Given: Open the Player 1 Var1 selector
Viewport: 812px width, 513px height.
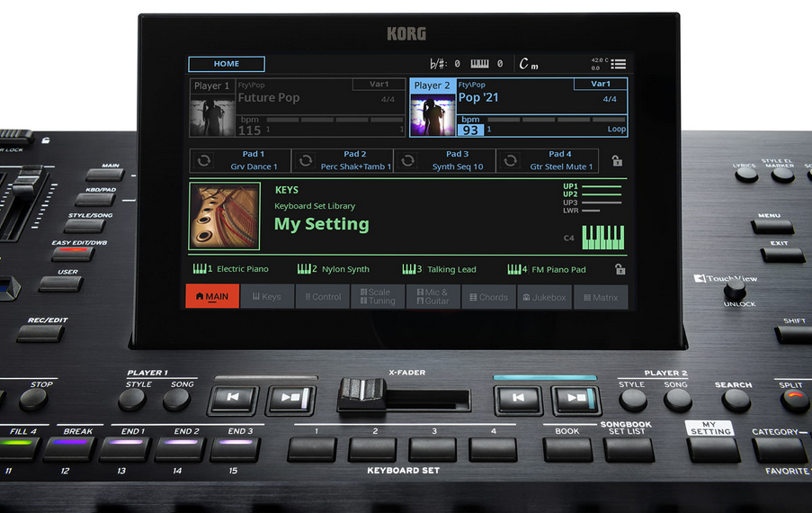Looking at the screenshot, I should point(379,84).
